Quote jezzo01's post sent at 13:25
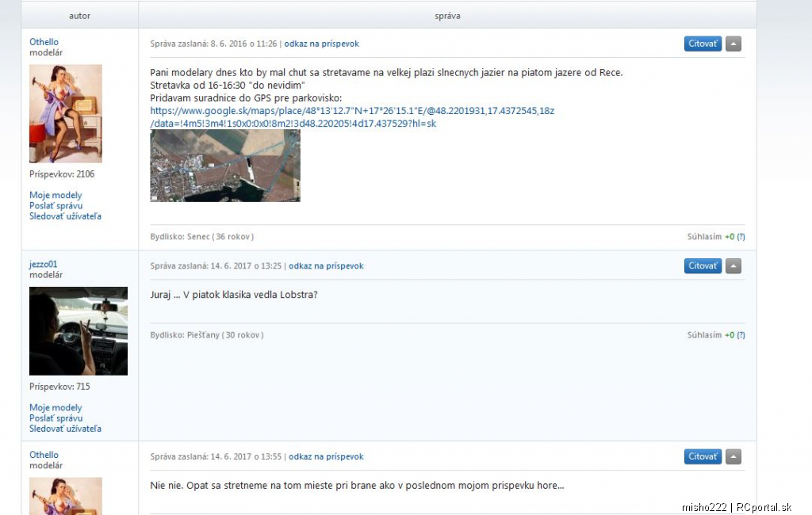 click(x=703, y=266)
